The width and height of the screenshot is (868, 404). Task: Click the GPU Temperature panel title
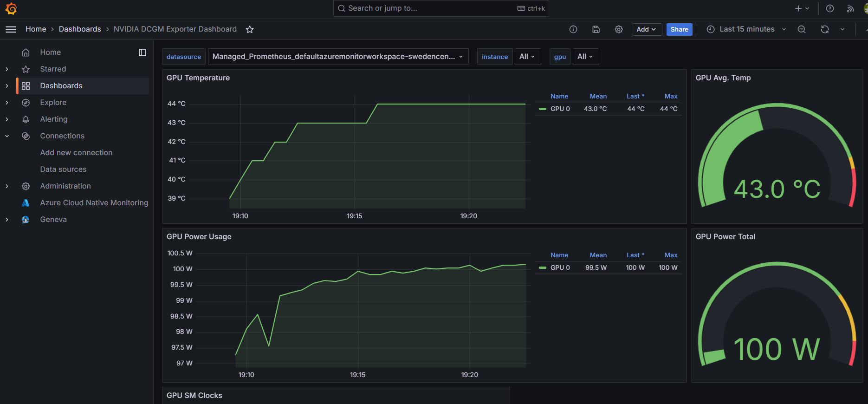coord(198,78)
